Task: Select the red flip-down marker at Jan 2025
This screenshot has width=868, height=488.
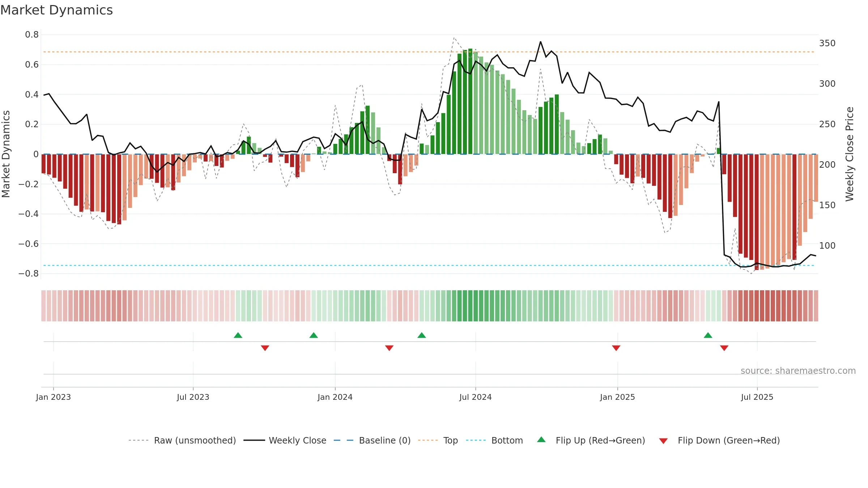Action: [616, 348]
